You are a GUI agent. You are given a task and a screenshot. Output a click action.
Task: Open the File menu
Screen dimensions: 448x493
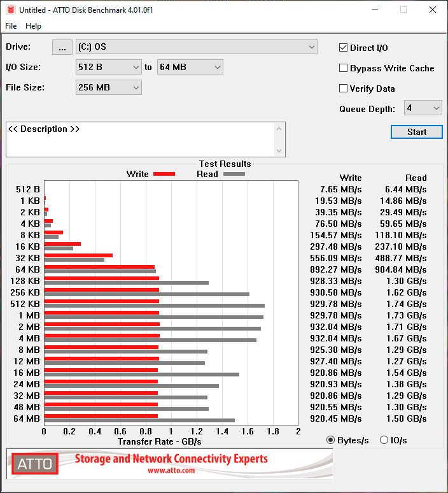pos(11,25)
